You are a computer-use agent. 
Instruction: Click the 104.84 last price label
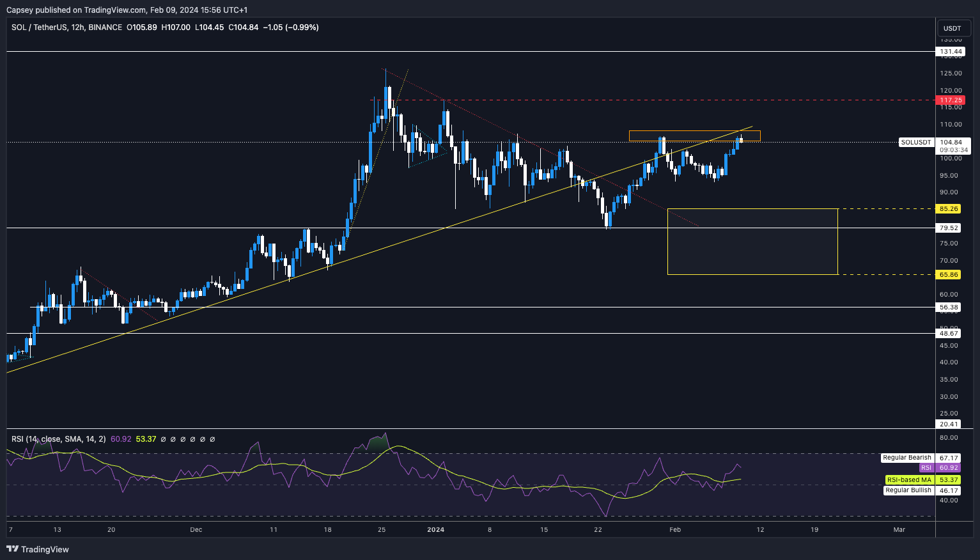[951, 143]
